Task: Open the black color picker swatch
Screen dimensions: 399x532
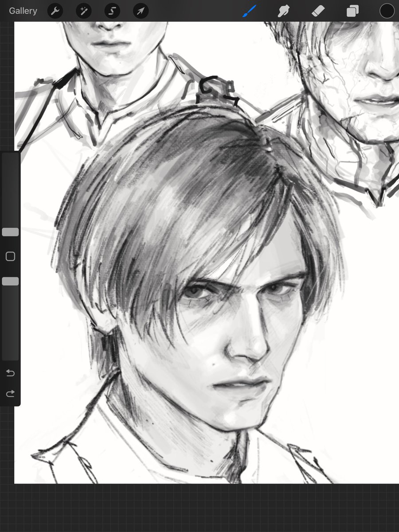Action: pyautogui.click(x=387, y=11)
